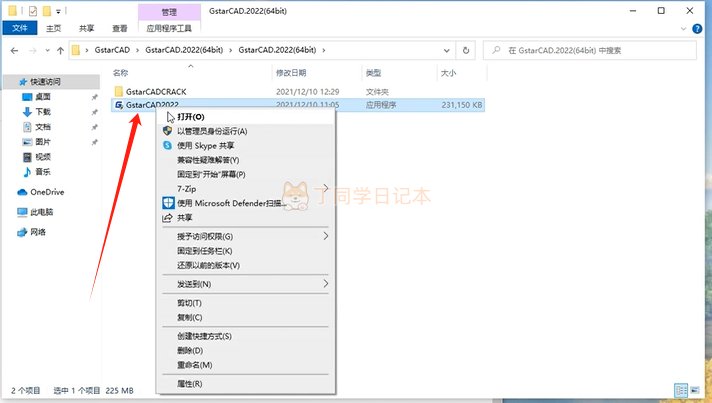
Task: Open 视频 in the navigation pane
Action: (x=43, y=157)
